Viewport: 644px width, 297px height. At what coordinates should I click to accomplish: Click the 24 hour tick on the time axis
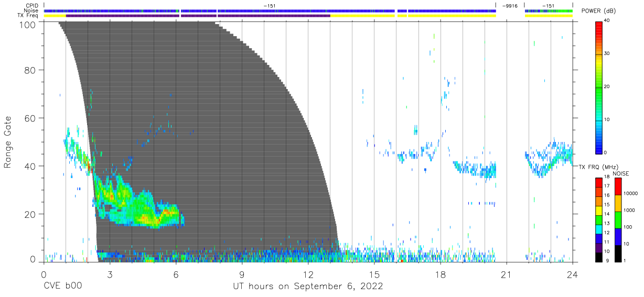(572, 274)
